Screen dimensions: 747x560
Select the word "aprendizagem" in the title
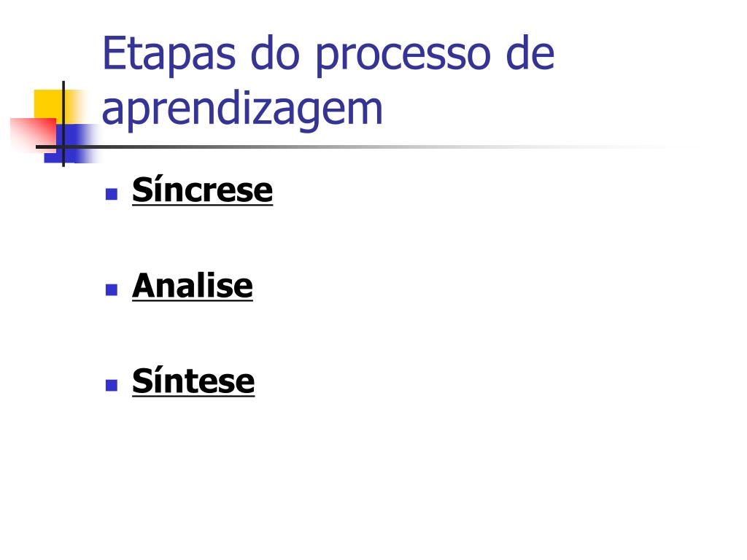tap(242, 109)
